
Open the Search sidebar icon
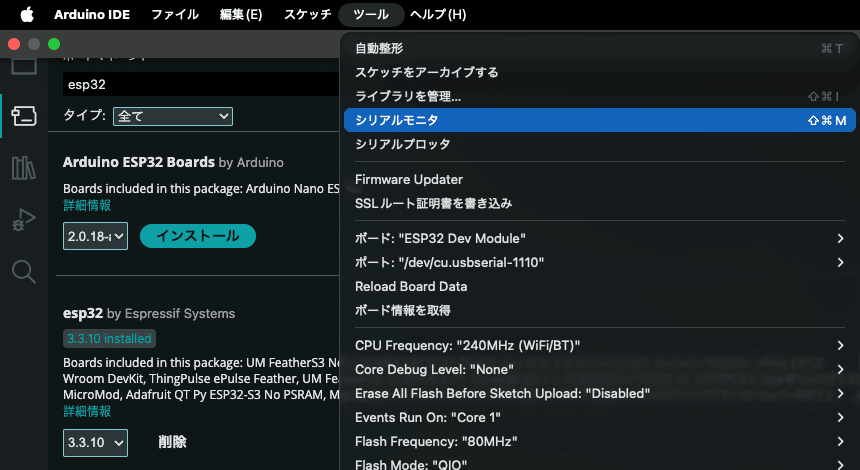[24, 271]
